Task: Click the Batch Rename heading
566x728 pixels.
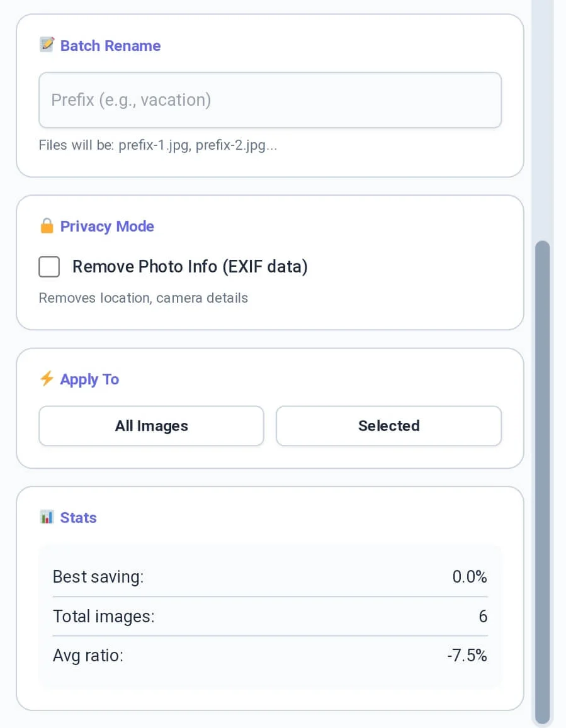Action: (x=110, y=45)
